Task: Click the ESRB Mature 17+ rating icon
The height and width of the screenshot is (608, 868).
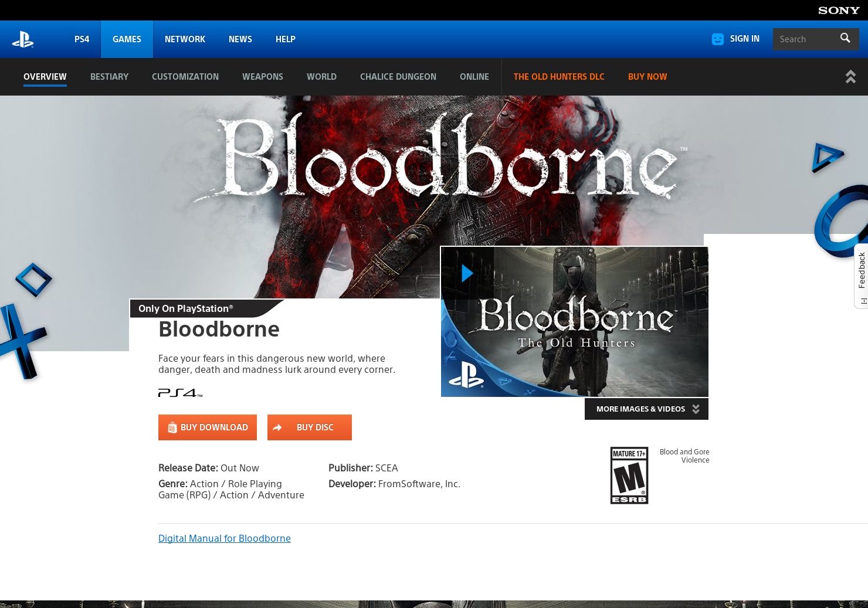Action: [629, 475]
